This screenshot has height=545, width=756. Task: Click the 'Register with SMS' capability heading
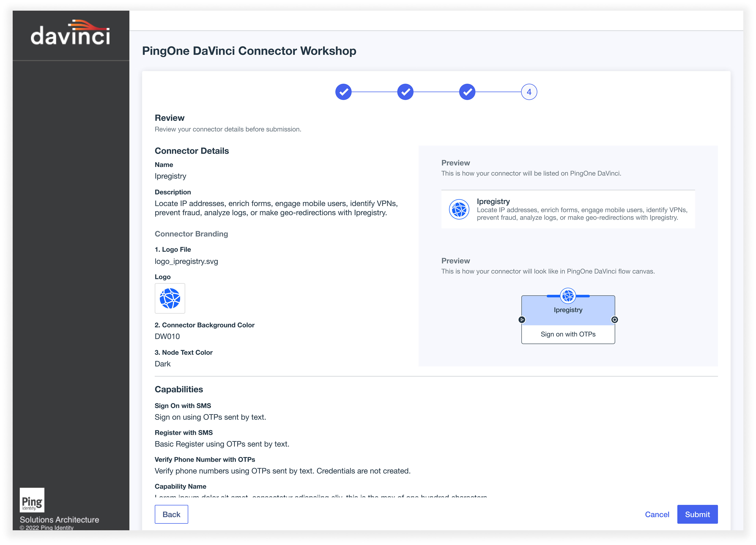(184, 432)
